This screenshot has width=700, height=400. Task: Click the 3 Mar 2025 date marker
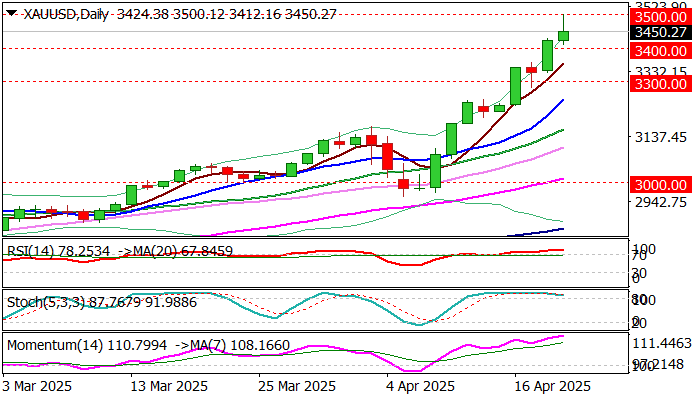point(38,386)
